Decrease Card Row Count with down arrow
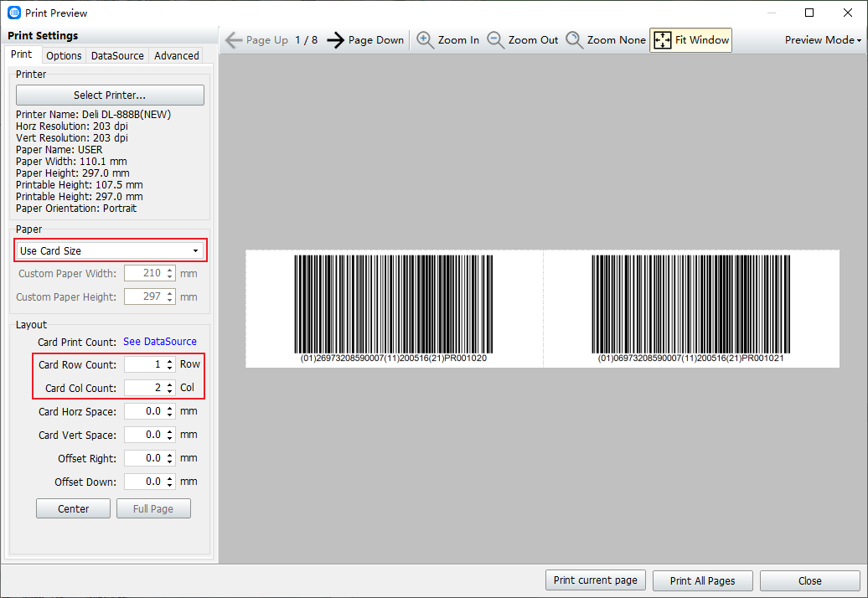 point(170,369)
